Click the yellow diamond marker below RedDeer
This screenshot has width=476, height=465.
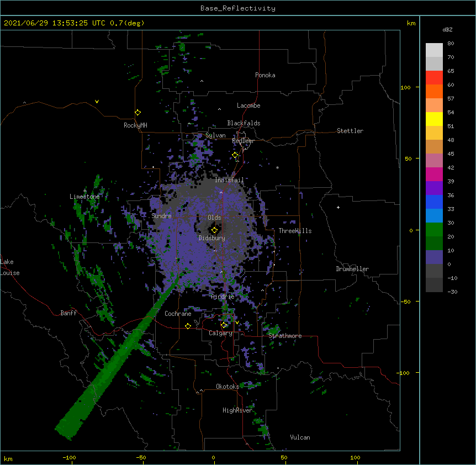(235, 155)
